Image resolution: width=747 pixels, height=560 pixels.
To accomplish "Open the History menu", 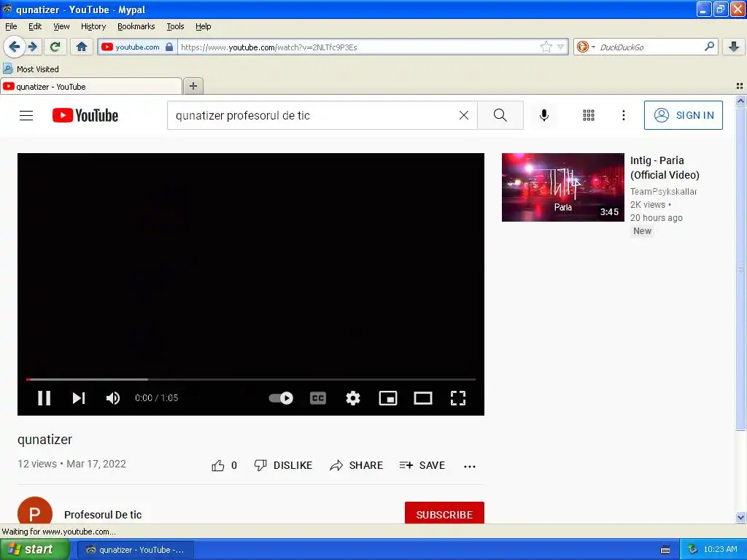I will (93, 26).
